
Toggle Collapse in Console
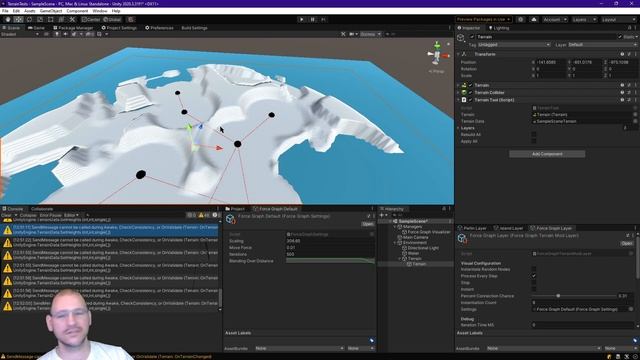point(28,215)
